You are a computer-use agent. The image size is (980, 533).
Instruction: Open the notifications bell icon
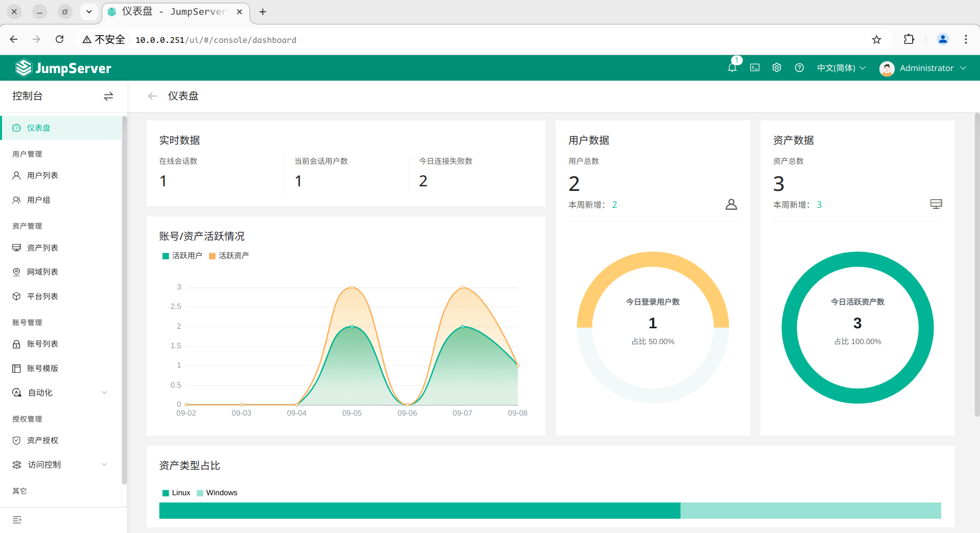coord(732,68)
